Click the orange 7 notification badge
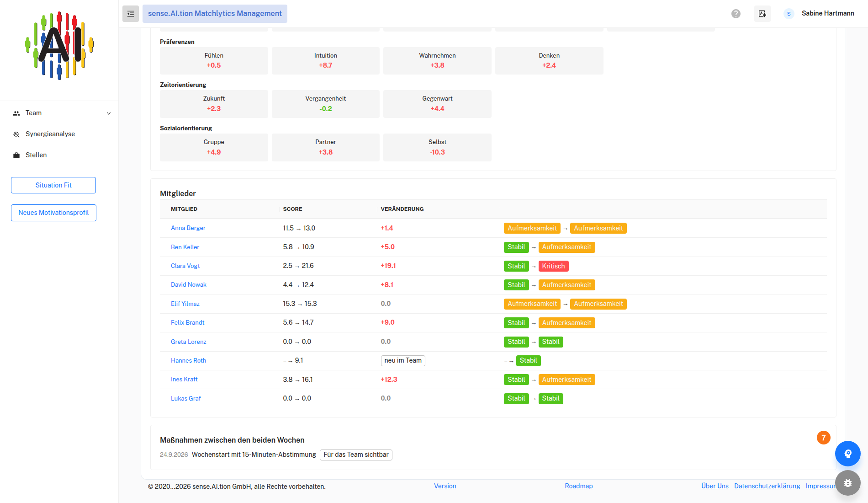 (x=824, y=438)
